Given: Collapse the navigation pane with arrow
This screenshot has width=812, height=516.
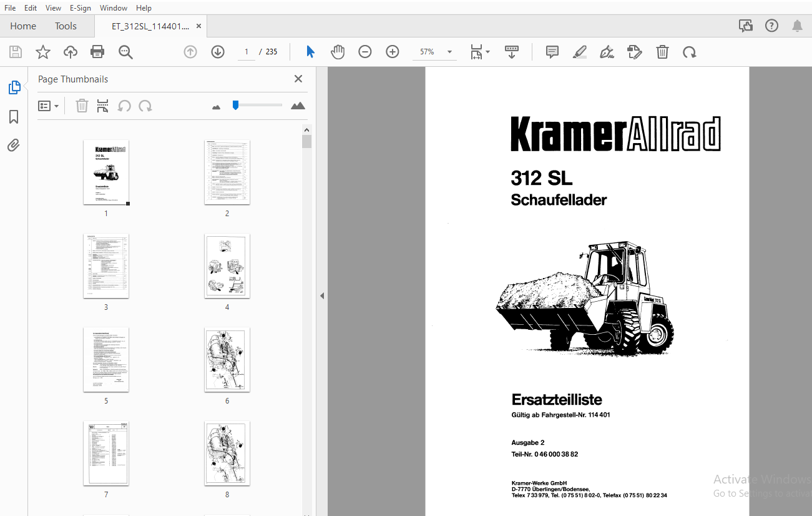Looking at the screenshot, I should pos(322,295).
